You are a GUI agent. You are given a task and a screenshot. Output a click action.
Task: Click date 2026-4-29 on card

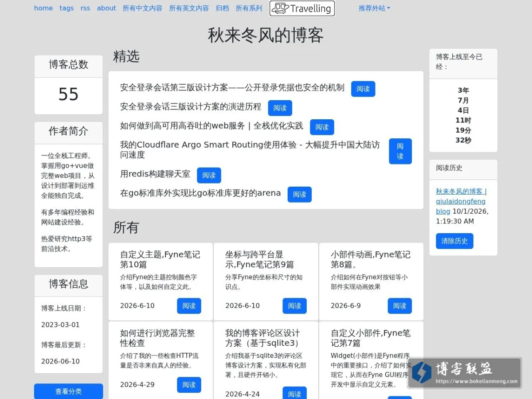pos(137,385)
